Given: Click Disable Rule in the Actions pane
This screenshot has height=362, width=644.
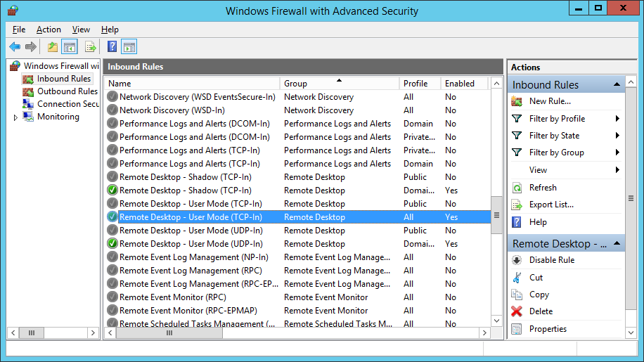Looking at the screenshot, I should tap(551, 260).
